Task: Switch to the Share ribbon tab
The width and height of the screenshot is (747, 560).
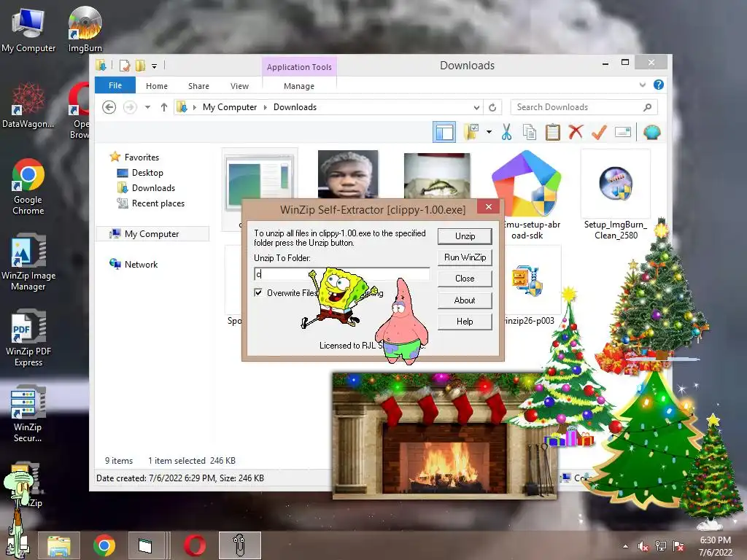Action: tap(198, 86)
